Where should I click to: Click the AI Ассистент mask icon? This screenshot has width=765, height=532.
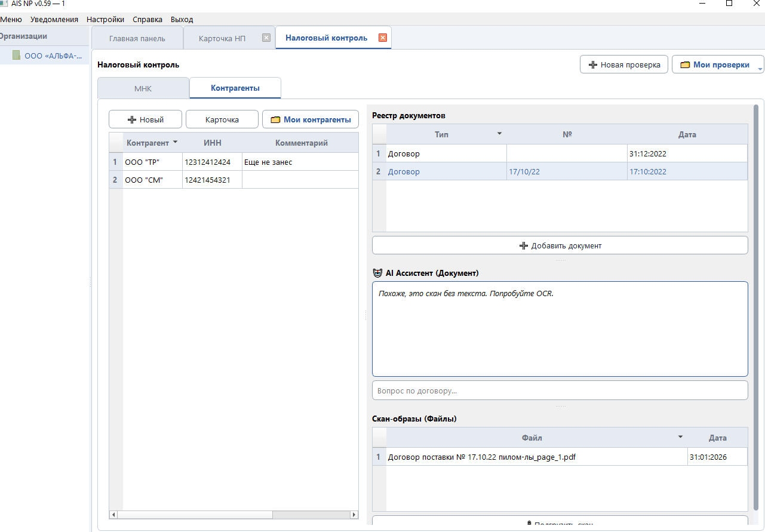click(377, 273)
